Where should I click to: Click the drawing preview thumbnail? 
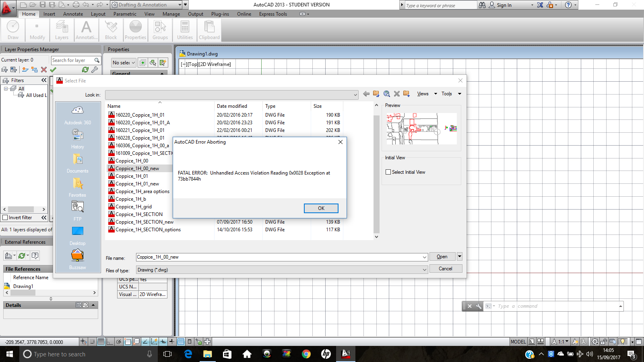click(x=421, y=129)
